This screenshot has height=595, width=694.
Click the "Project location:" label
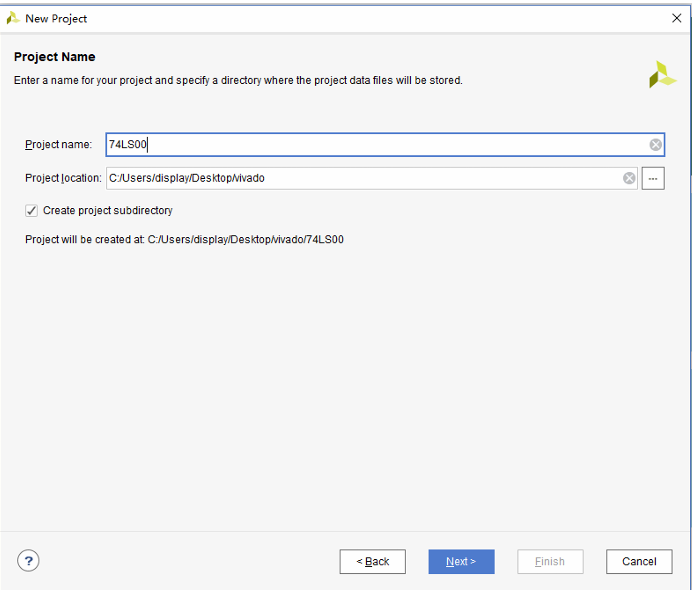tap(63, 178)
